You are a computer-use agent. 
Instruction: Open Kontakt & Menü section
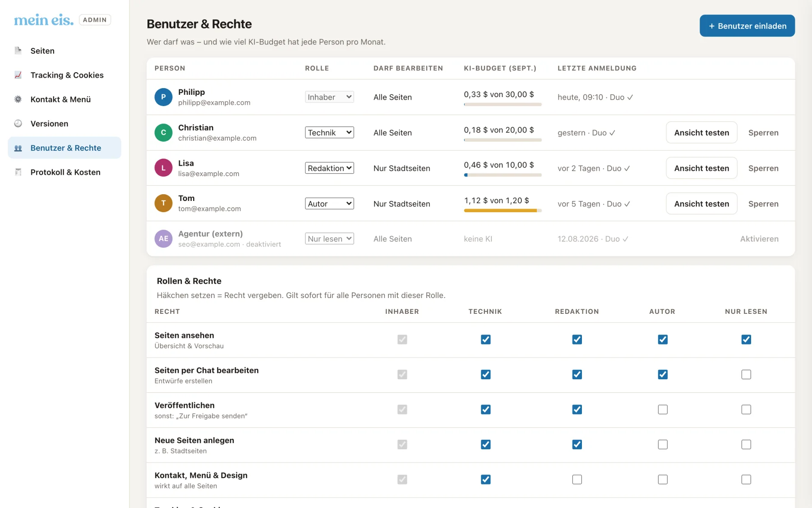coord(65,99)
